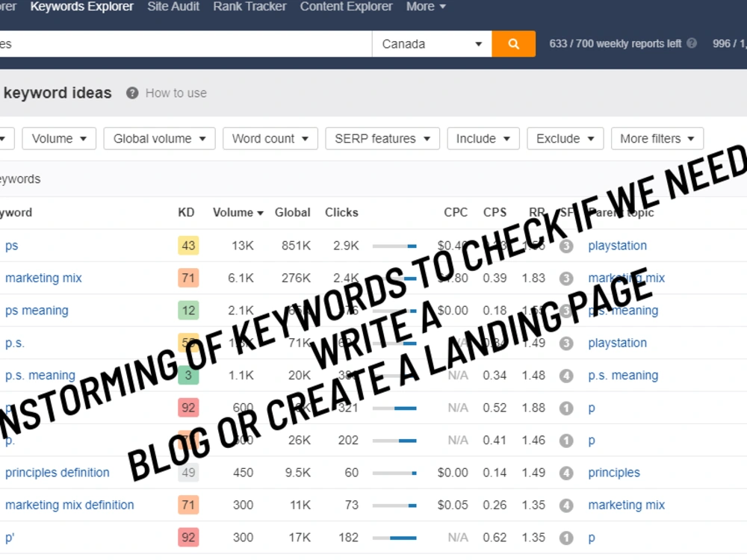Click SERP features badge in 0.41 CPS row
Image resolution: width=747 pixels, height=560 pixels.
click(566, 441)
